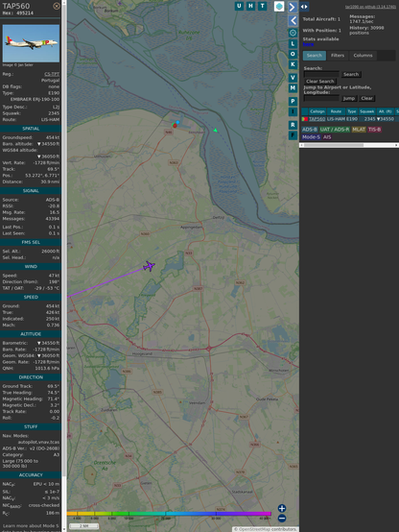Collapse sidebar with left chevron button
Viewport: 399px width, 532px height.
pyautogui.click(x=293, y=21)
